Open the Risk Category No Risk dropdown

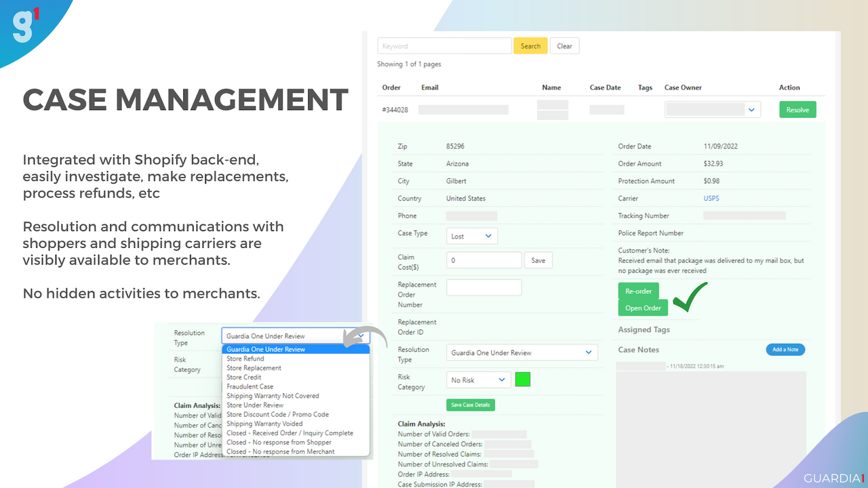tap(478, 380)
